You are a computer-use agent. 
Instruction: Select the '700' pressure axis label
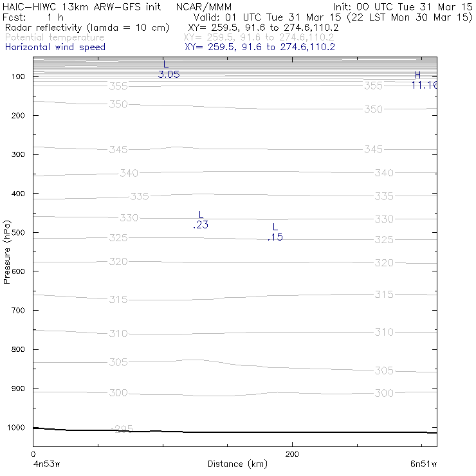[18, 311]
